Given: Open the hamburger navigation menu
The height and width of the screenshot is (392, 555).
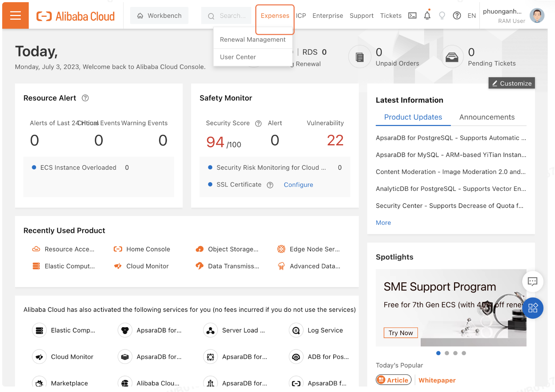Looking at the screenshot, I should click(x=15, y=16).
